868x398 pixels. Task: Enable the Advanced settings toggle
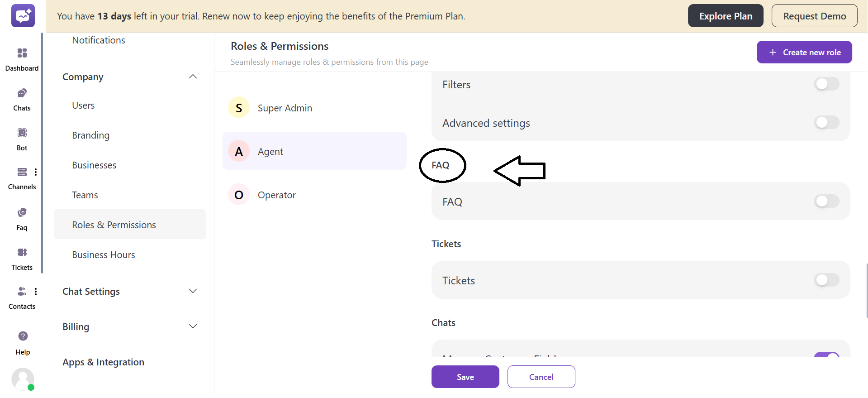pyautogui.click(x=826, y=122)
